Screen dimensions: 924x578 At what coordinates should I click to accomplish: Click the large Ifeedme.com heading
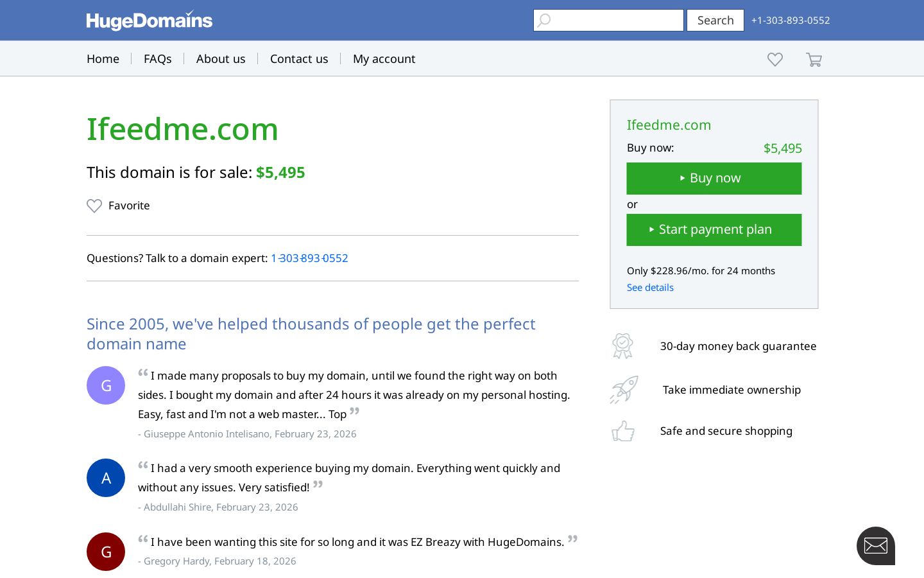[182, 129]
